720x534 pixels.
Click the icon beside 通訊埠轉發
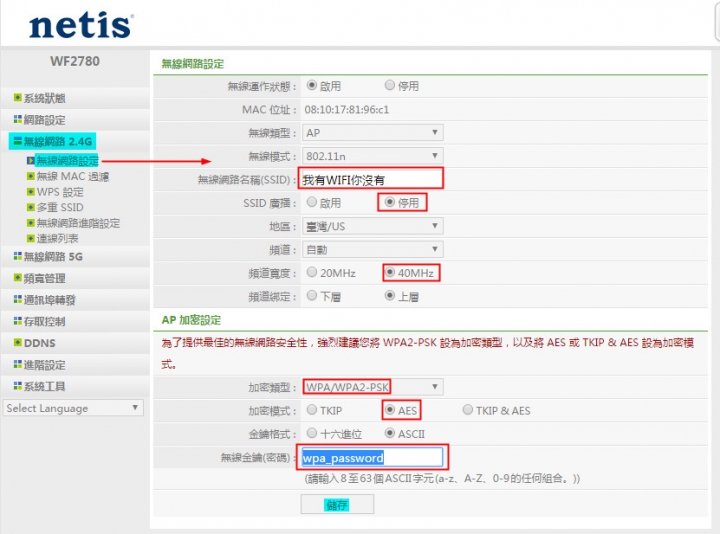17,299
